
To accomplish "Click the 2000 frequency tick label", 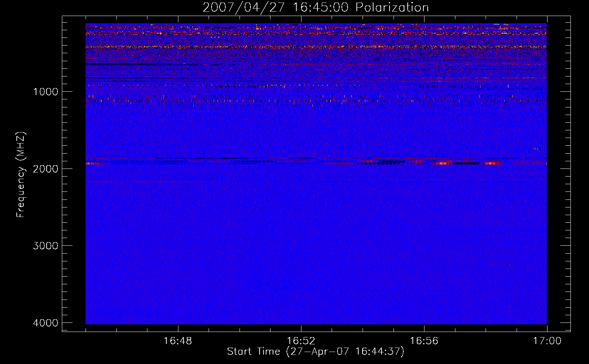I will pyautogui.click(x=46, y=169).
